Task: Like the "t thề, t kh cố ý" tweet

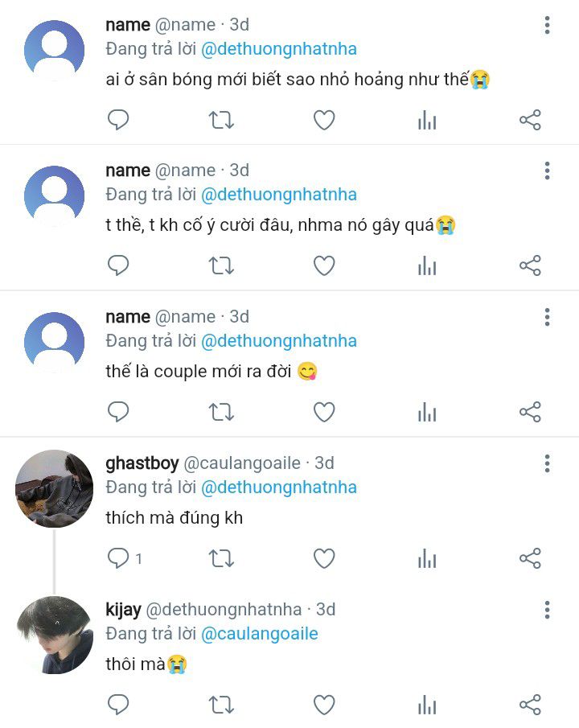Action: (x=324, y=266)
